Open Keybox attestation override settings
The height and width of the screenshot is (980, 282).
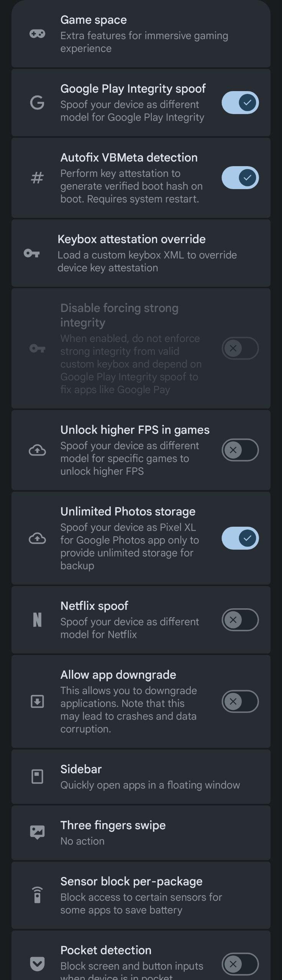[x=147, y=253]
